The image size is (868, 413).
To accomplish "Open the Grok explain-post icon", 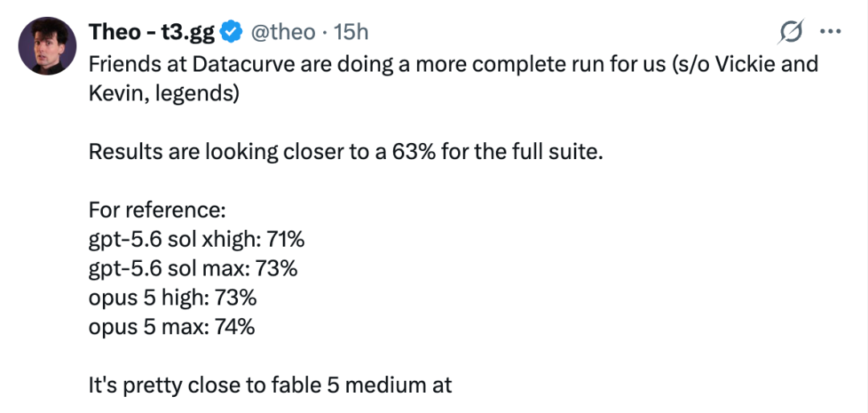I will pyautogui.click(x=789, y=31).
